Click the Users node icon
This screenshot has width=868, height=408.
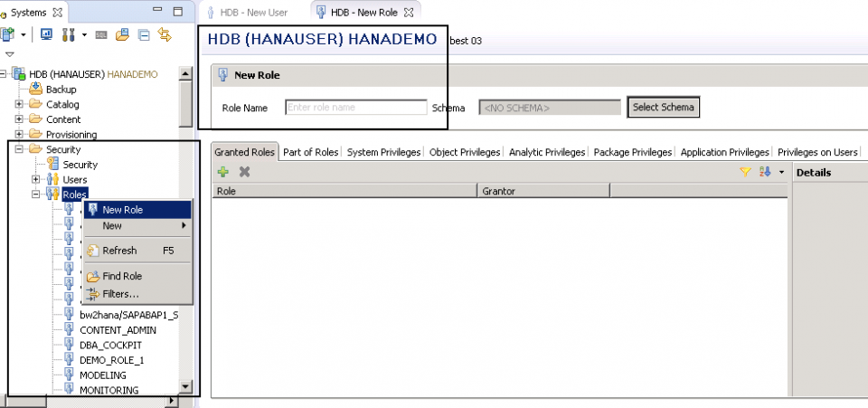tap(53, 179)
